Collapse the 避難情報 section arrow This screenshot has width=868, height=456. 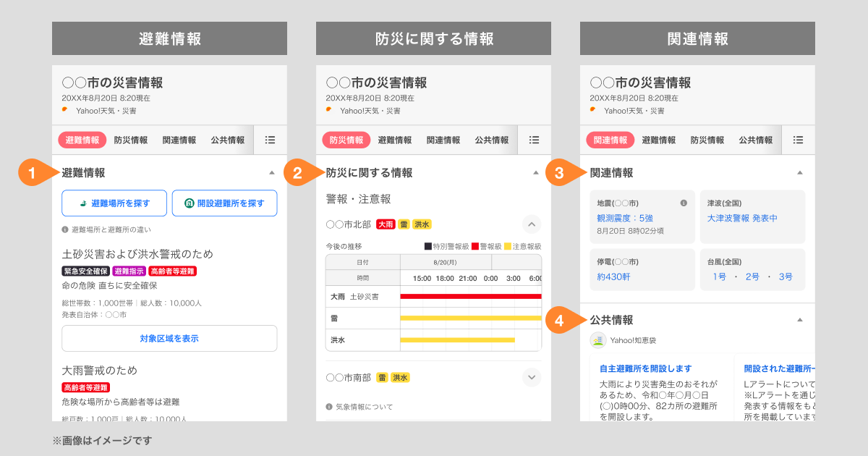coord(271,172)
